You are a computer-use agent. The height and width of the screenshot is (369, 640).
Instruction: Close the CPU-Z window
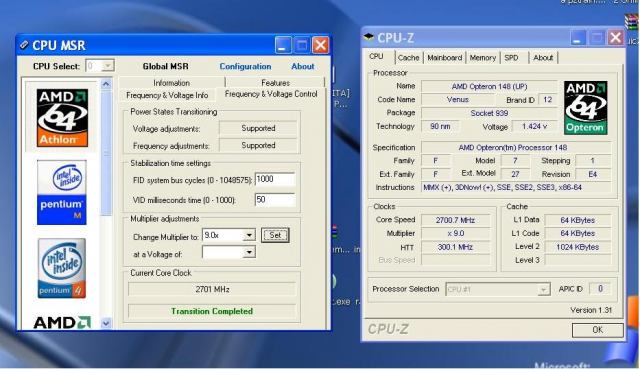coord(616,38)
